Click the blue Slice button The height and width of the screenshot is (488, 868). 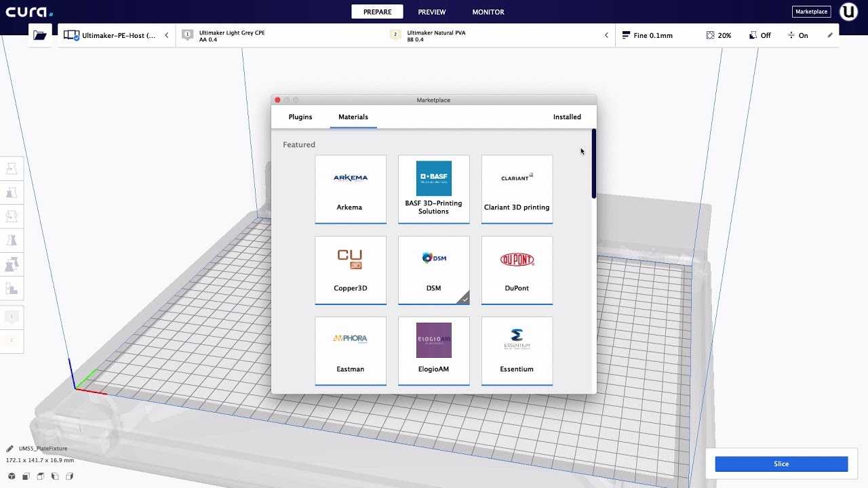click(781, 464)
